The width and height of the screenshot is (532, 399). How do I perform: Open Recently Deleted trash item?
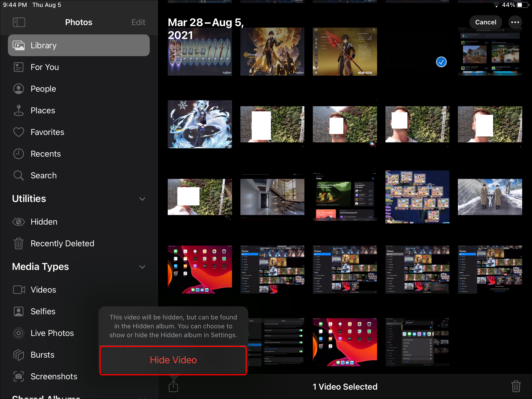(x=62, y=243)
